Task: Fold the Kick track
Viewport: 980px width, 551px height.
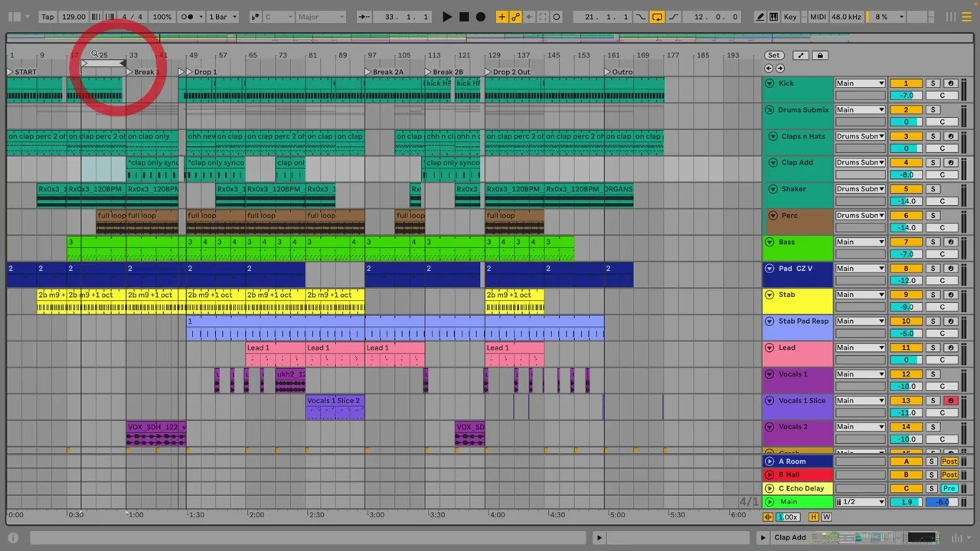Action: click(769, 83)
